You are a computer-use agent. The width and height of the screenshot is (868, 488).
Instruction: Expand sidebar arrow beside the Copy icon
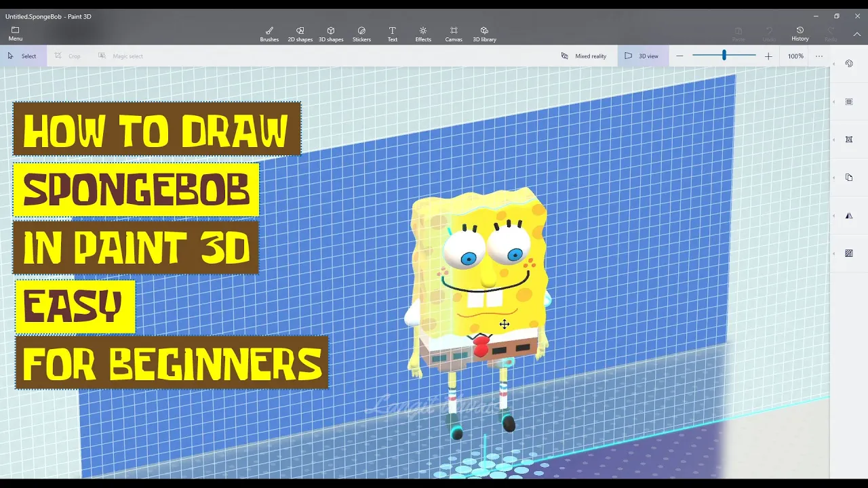(834, 178)
